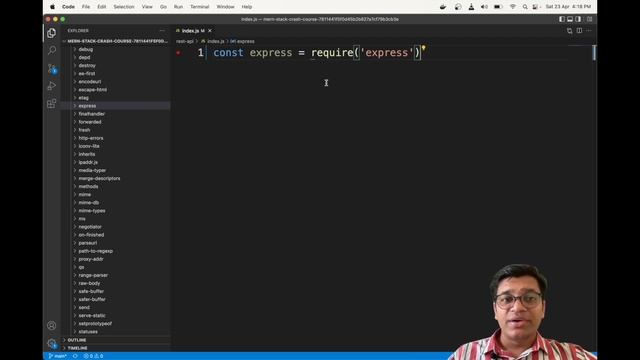Select the safe-buffer folder row
640x360 pixels.
coord(116,291)
